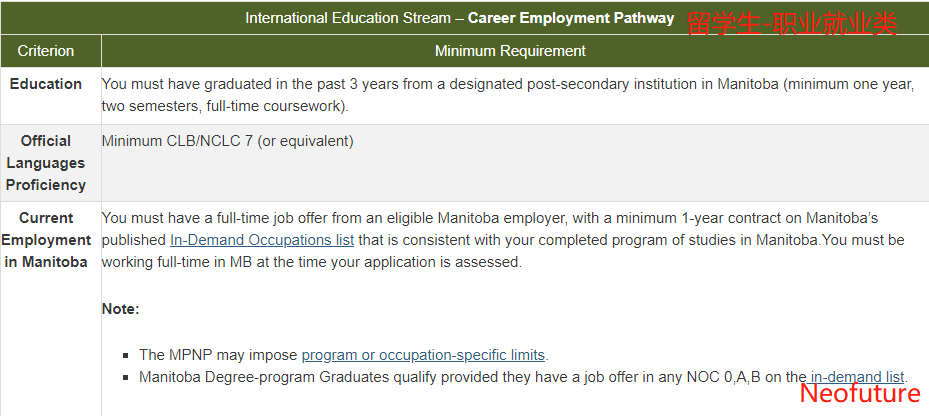The width and height of the screenshot is (929, 416).
Task: Click the Official Languages Proficiency row label
Action: click(x=46, y=163)
